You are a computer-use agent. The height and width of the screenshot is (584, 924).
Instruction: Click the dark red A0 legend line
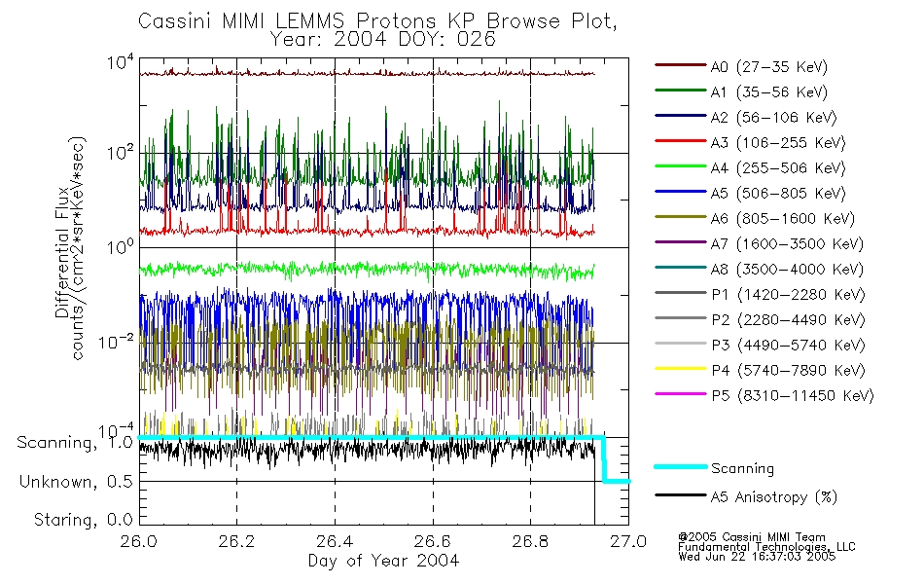(x=680, y=65)
